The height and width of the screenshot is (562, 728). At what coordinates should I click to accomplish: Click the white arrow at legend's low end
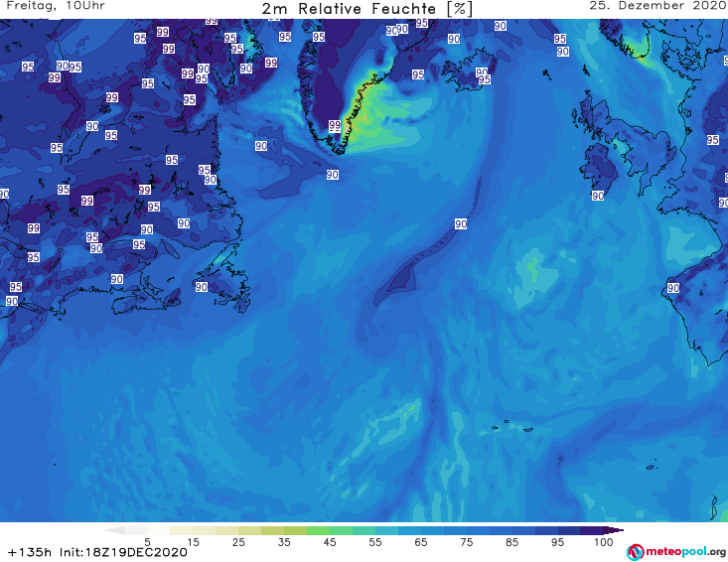(x=114, y=530)
